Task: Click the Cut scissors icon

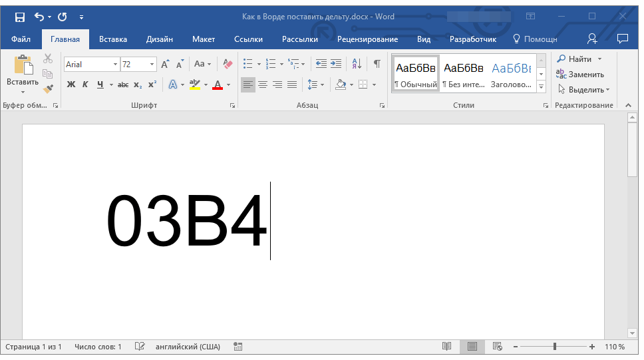Action: (48, 59)
